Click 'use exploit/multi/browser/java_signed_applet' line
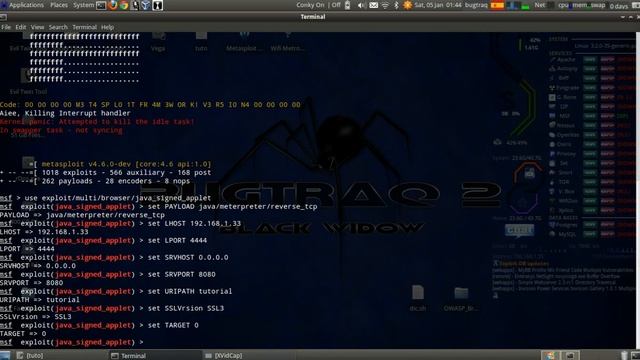The width and height of the screenshot is (640, 360). tap(106, 198)
